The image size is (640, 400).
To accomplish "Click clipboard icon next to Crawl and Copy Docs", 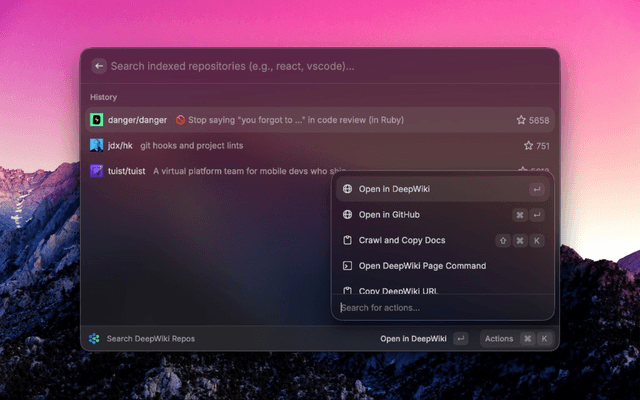I will (x=347, y=240).
